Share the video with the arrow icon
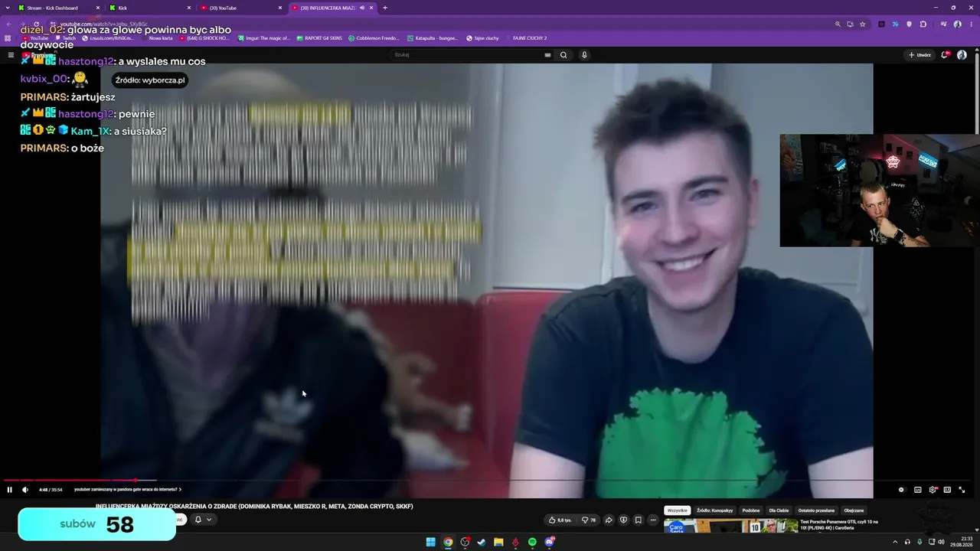The image size is (980, 551). 609,520
